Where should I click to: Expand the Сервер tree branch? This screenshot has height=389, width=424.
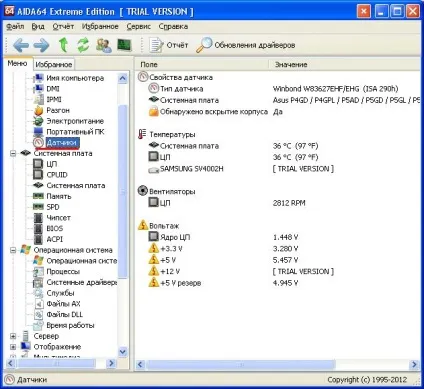point(13,336)
